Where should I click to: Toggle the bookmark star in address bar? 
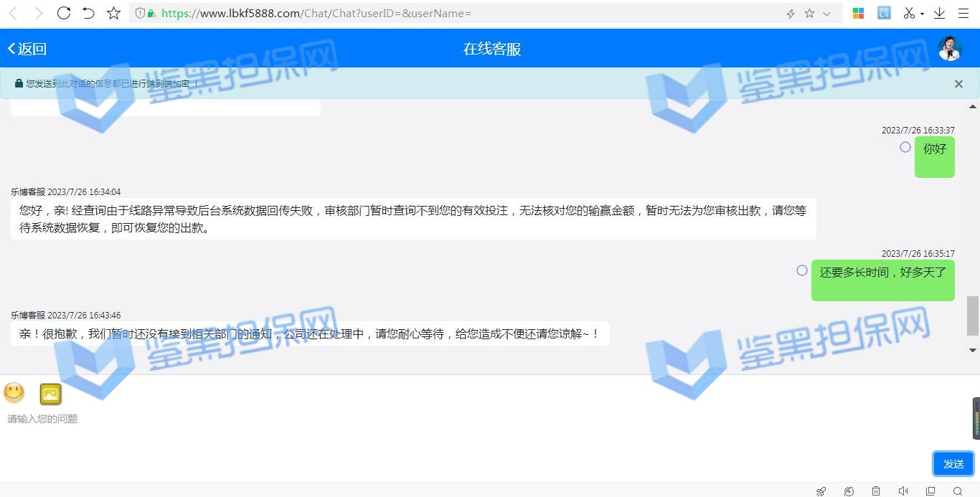(809, 14)
